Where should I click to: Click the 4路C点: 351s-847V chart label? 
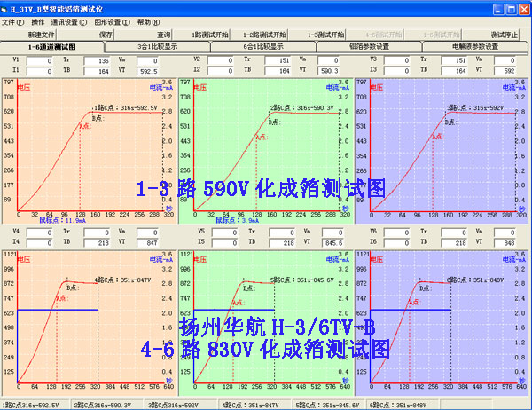(123, 280)
